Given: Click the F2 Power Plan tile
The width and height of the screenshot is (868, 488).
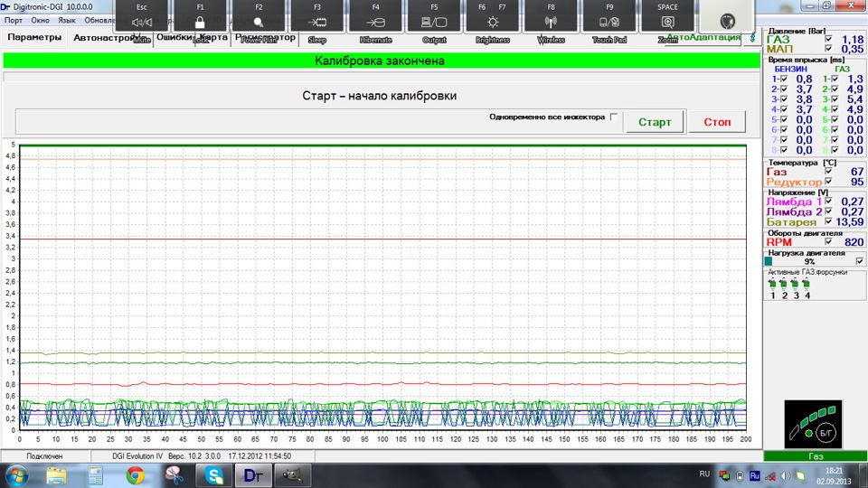Looking at the screenshot, I should pyautogui.click(x=259, y=16).
